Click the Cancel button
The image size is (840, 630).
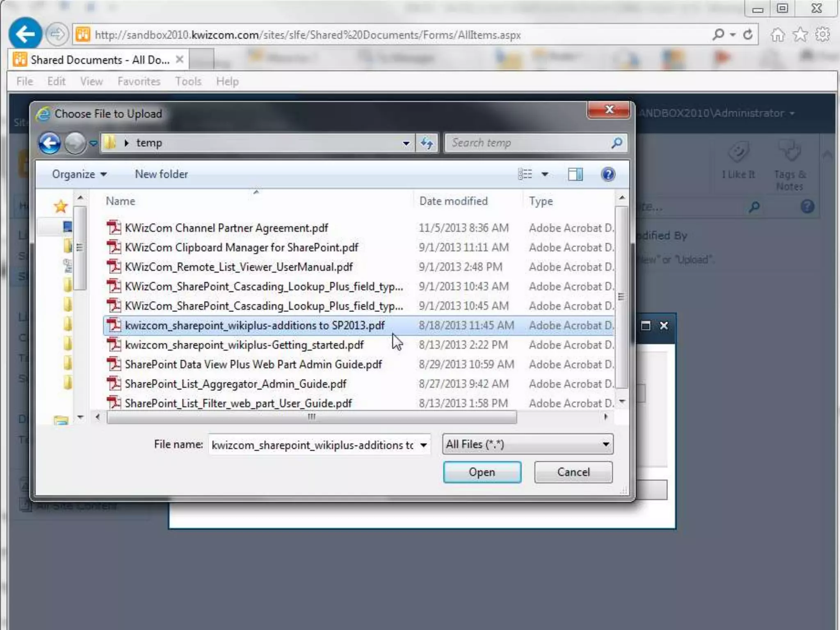[573, 472]
